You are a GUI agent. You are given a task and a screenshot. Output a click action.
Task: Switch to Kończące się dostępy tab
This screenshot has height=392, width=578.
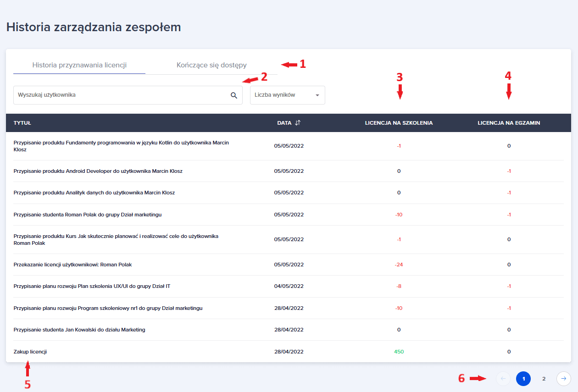(211, 65)
